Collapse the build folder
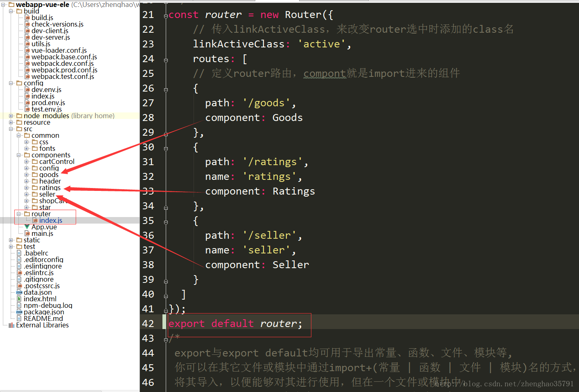The width and height of the screenshot is (579, 392). point(11,11)
